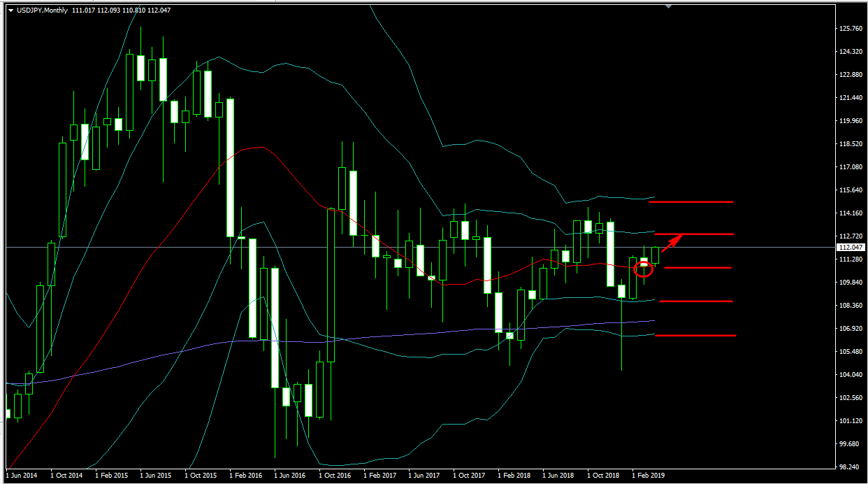This screenshot has width=868, height=484.
Task: Click the grey chart shift marker triangle at top
Action: [669, 7]
